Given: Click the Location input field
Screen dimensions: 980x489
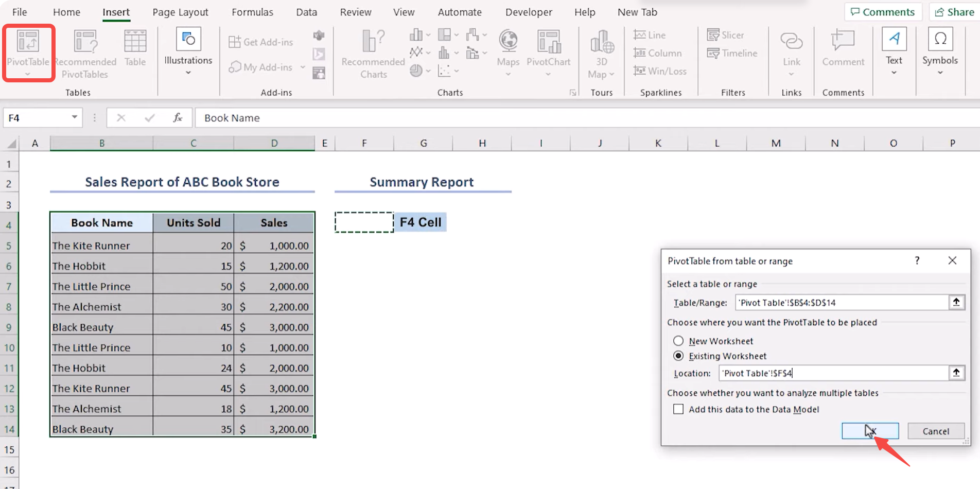Looking at the screenshot, I should [x=834, y=373].
